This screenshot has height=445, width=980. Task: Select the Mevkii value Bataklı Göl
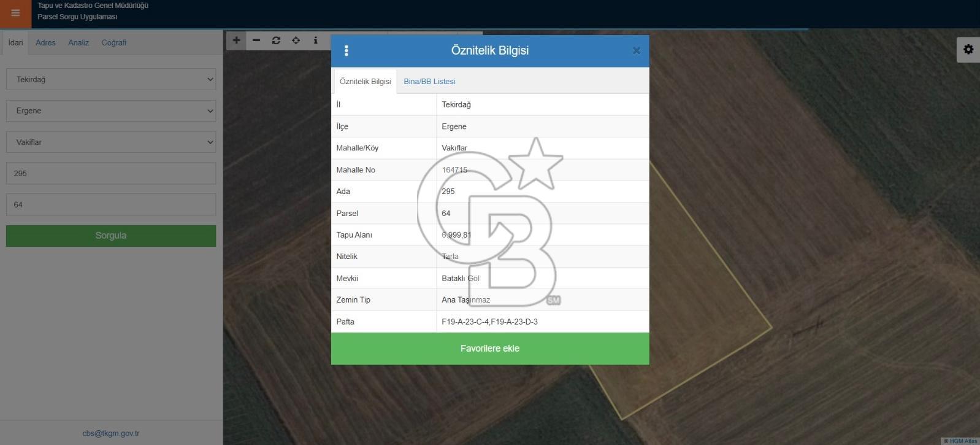461,279
